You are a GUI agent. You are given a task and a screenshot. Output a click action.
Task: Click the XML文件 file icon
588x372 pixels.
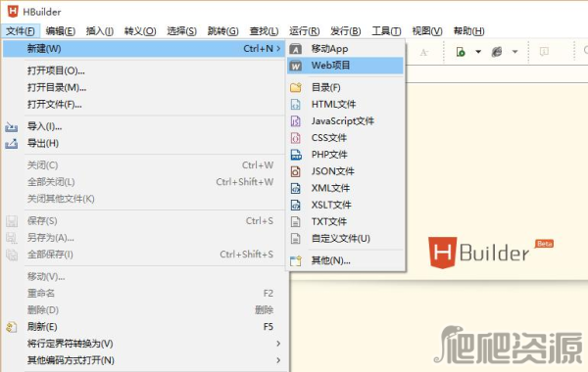coord(296,188)
